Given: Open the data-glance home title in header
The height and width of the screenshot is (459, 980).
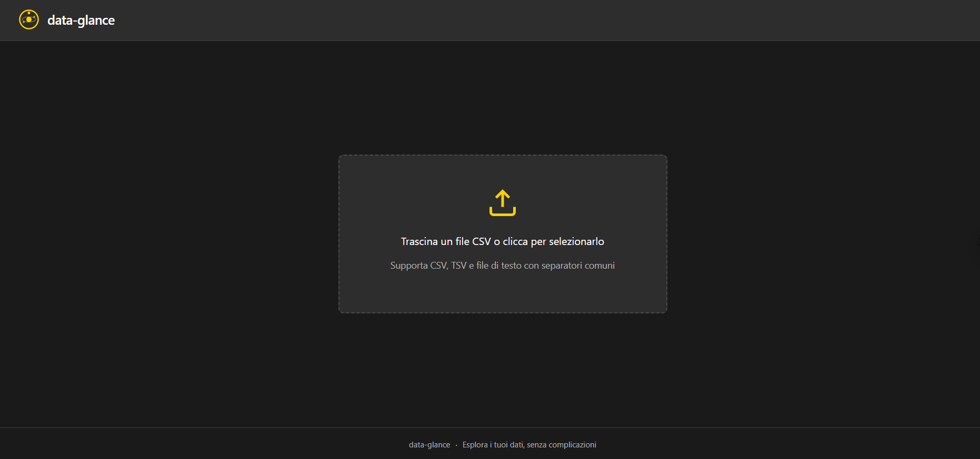Looking at the screenshot, I should [81, 20].
